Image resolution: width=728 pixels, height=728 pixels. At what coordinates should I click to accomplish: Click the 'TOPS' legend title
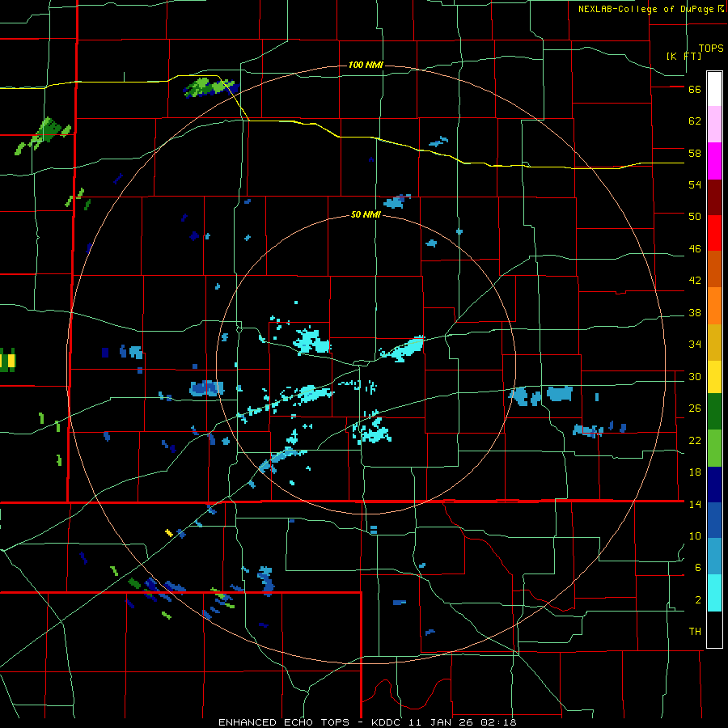(711, 48)
